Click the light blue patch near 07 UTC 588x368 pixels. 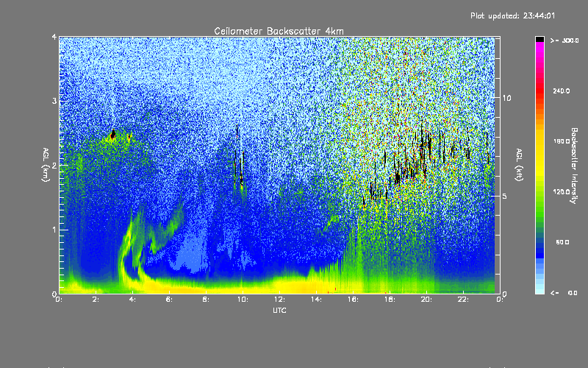(191, 253)
